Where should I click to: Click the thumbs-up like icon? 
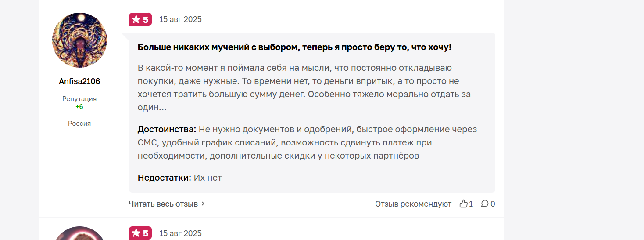(x=463, y=204)
